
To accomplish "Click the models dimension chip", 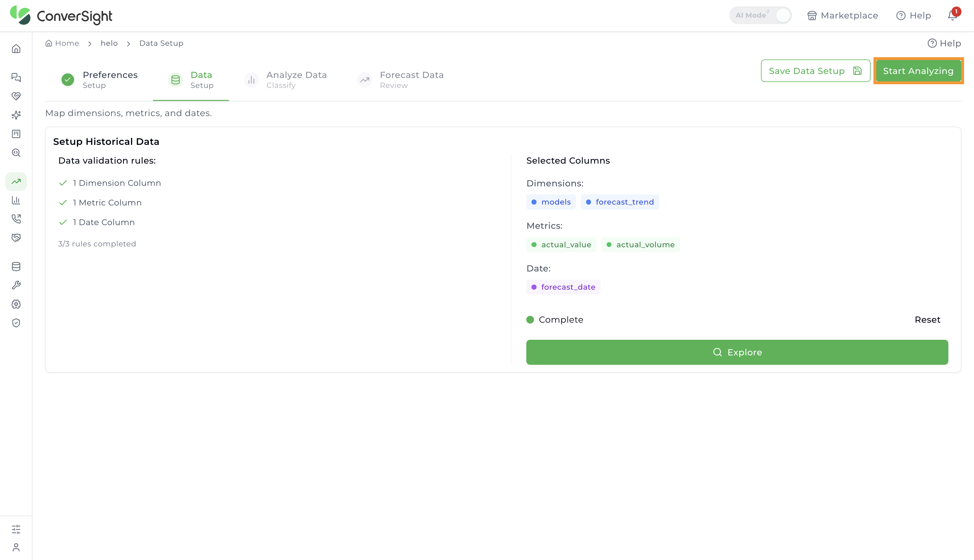I will pos(551,202).
